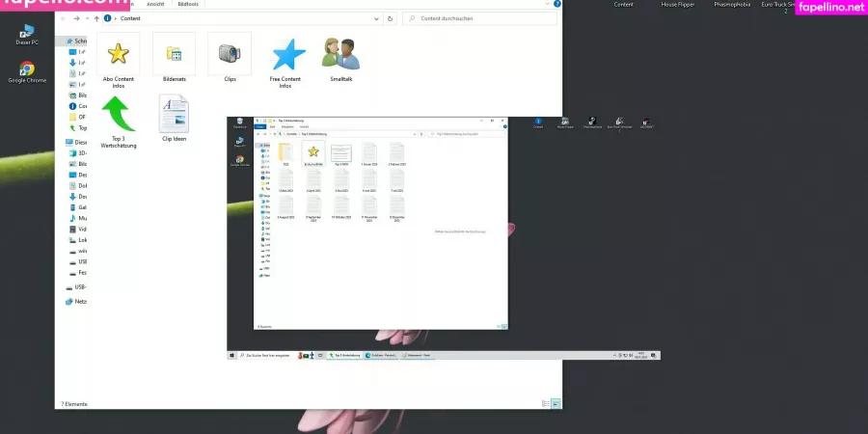The width and height of the screenshot is (868, 434).
Task: Expand the Schnellzugriff tree in the sidebar
Action: tap(62, 41)
